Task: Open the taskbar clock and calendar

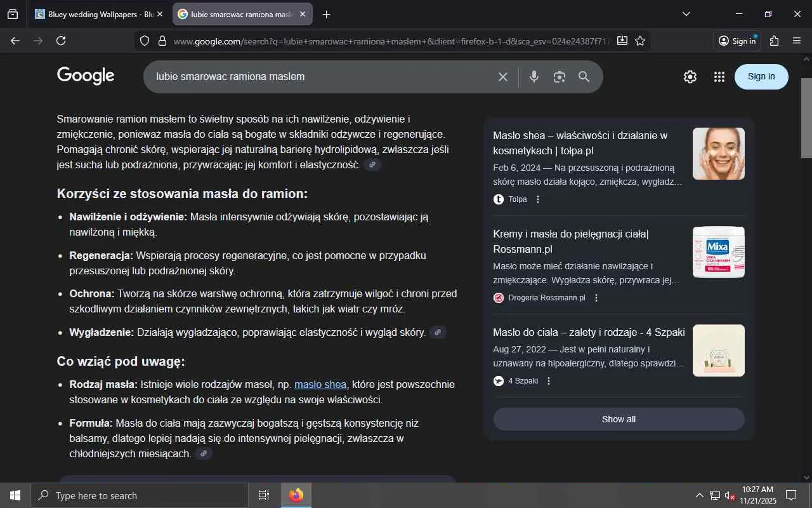Action: click(x=758, y=495)
